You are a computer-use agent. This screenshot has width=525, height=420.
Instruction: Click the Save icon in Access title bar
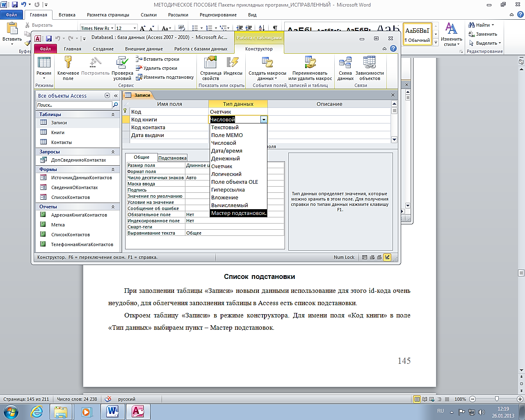point(49,38)
